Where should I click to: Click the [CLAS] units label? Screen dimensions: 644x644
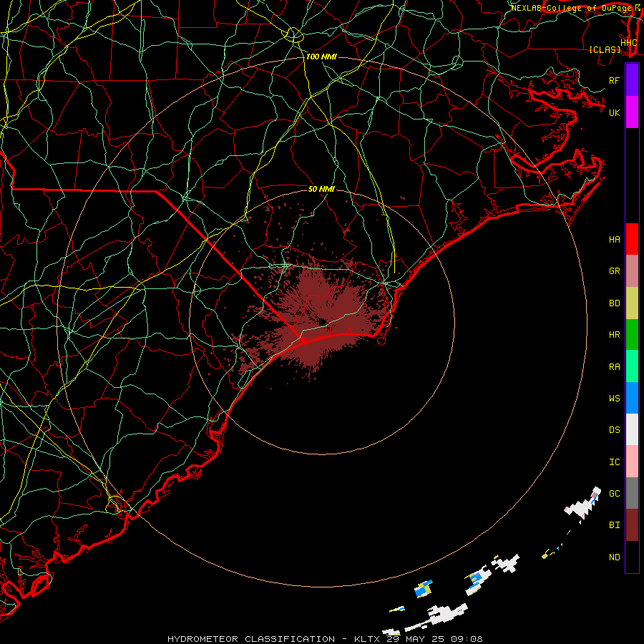tap(605, 50)
